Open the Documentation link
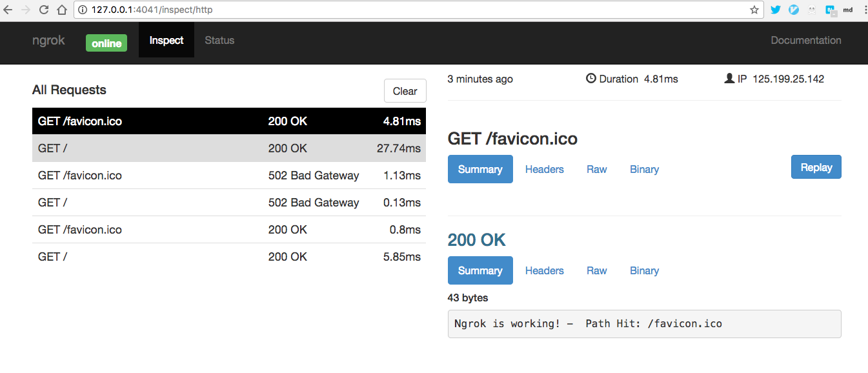The image size is (868, 373). click(x=806, y=40)
